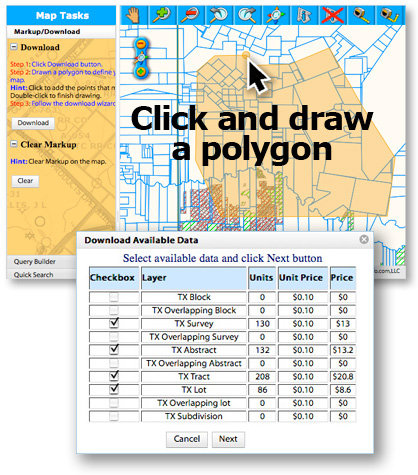Click the map navigator compass control

pyautogui.click(x=141, y=58)
